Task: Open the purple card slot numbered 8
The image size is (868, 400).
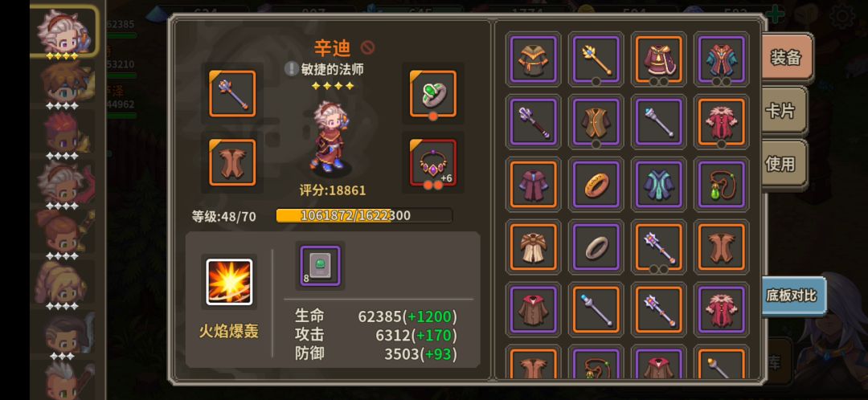Action: point(320,266)
